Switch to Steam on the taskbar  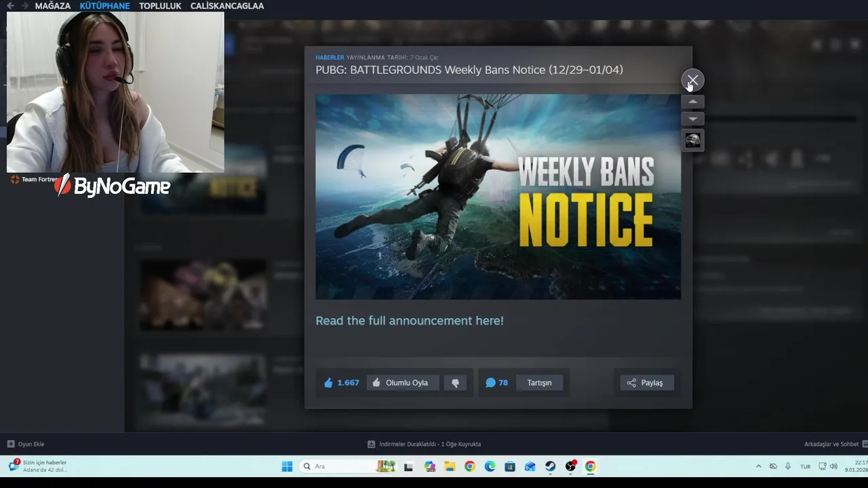(551, 466)
